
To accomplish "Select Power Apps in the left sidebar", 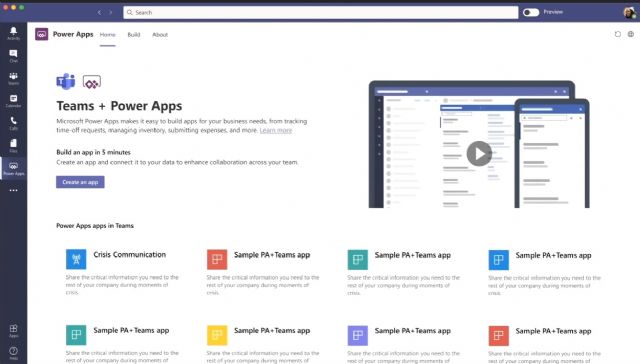I will click(13, 168).
